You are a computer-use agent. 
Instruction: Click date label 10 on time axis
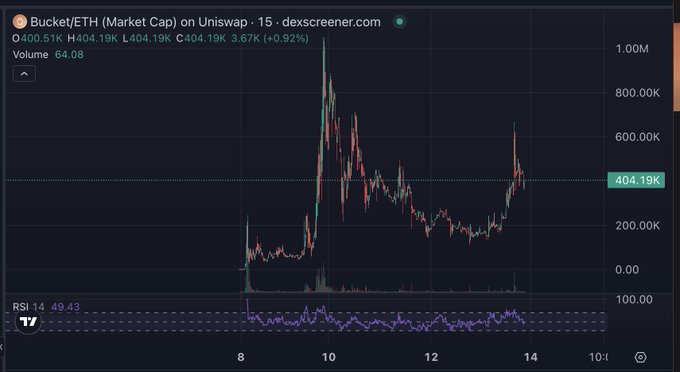(329, 357)
